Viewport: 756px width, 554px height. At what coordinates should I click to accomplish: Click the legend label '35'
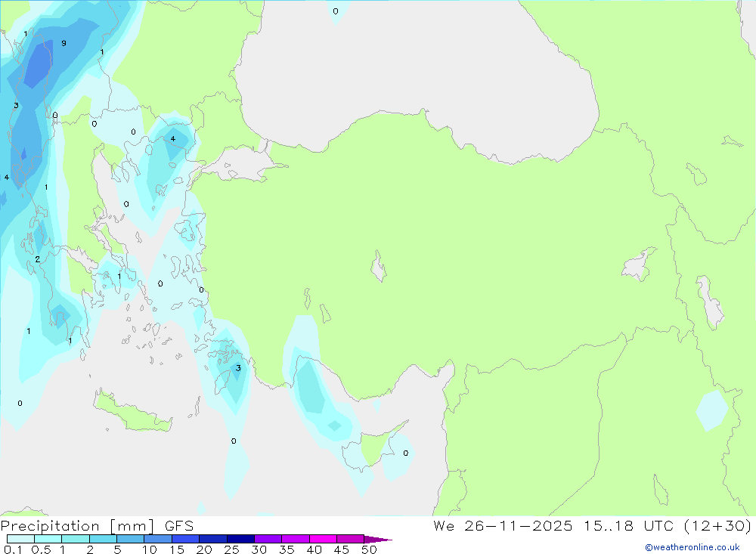tap(287, 549)
